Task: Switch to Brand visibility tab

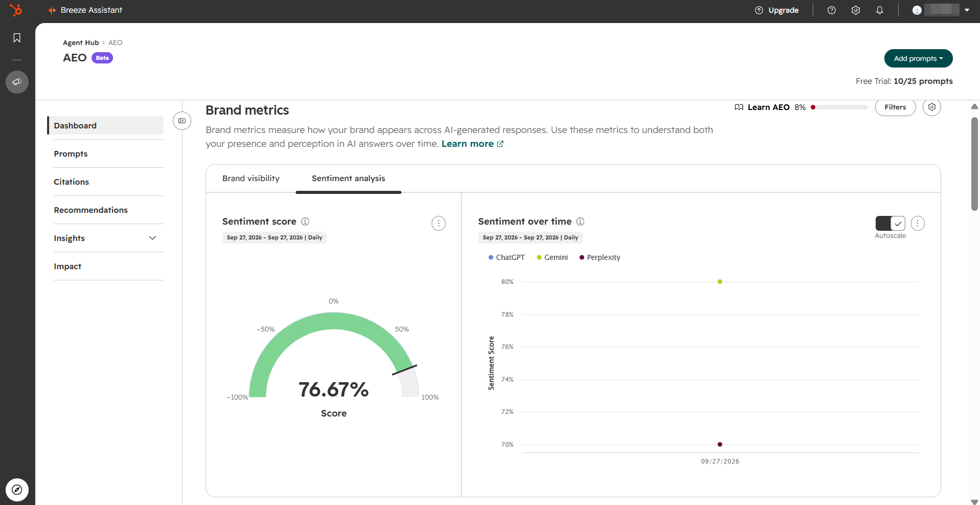Action: (x=251, y=179)
